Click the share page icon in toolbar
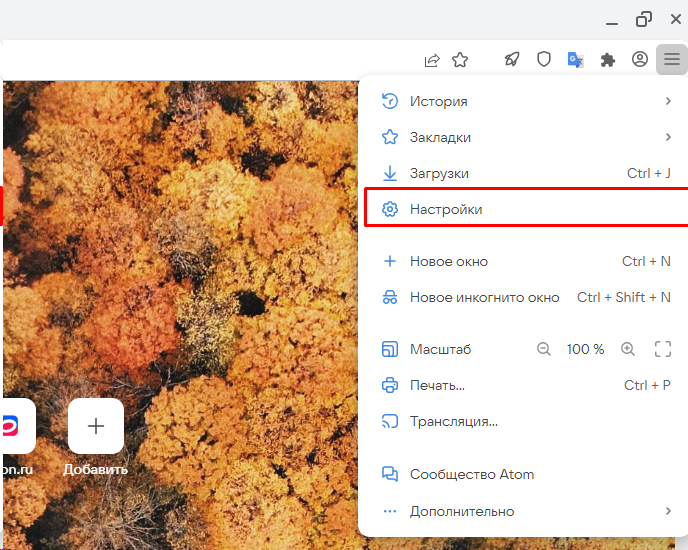Screen dimensions: 688x550 pyautogui.click(x=432, y=60)
